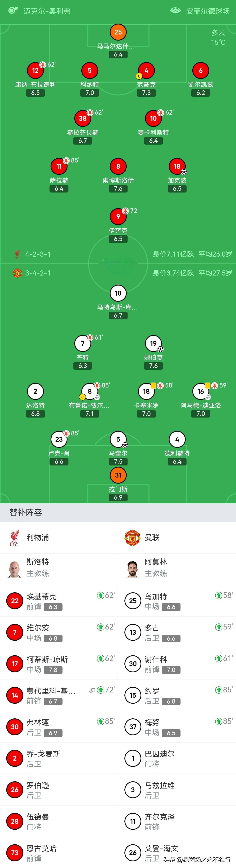Click the goal ball icon on 加克波
Screen dimensions: 236x868
(184, 172)
